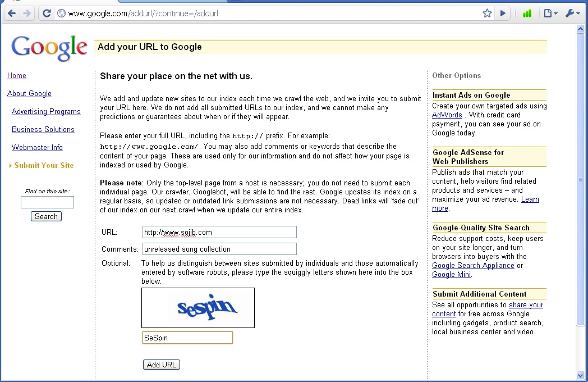Select Submit Your Site in the sidebar
This screenshot has width=588, height=382.
point(44,165)
